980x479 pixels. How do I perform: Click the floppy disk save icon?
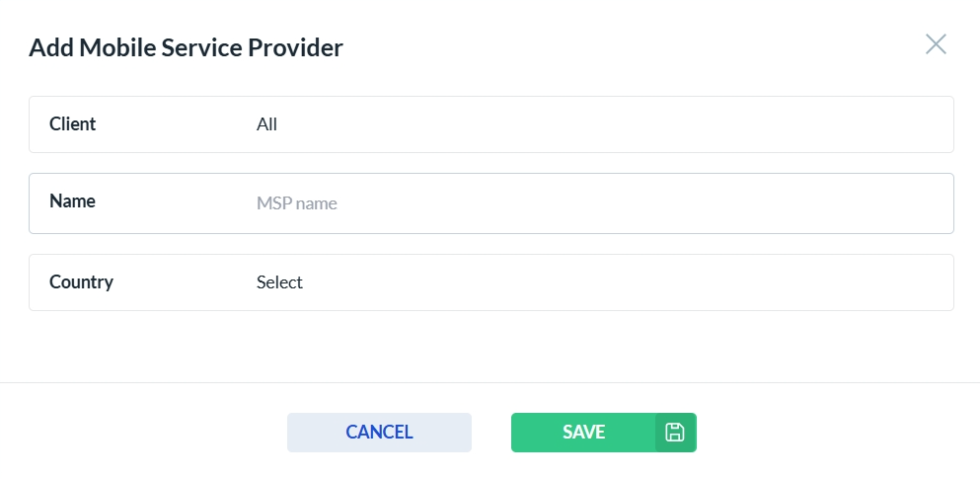click(x=675, y=433)
